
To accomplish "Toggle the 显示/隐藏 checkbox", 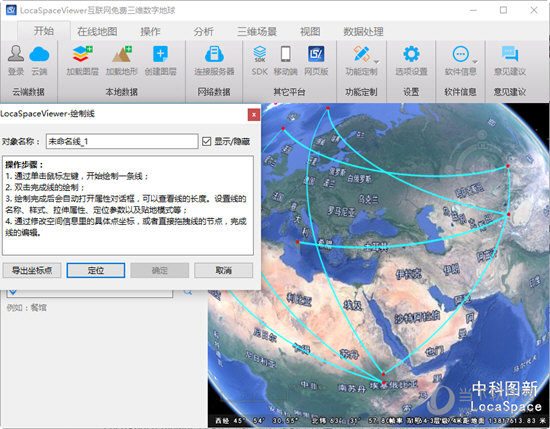I will [x=206, y=141].
